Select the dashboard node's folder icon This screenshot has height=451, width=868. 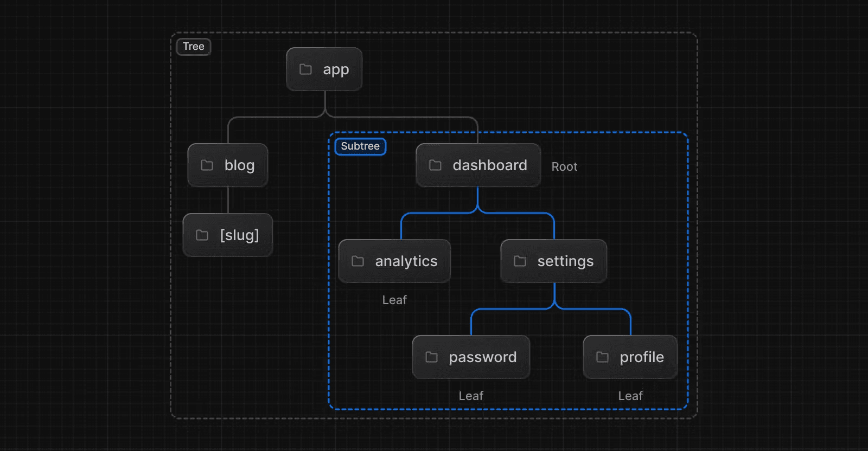click(435, 165)
